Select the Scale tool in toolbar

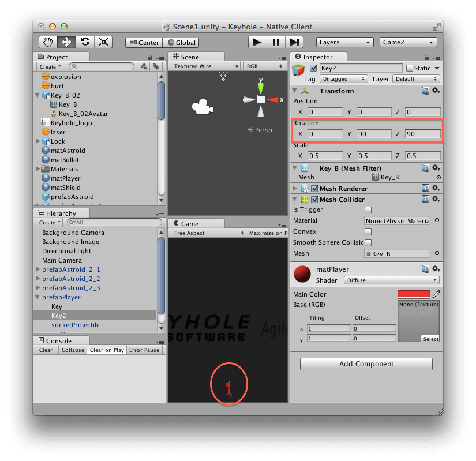coord(104,42)
